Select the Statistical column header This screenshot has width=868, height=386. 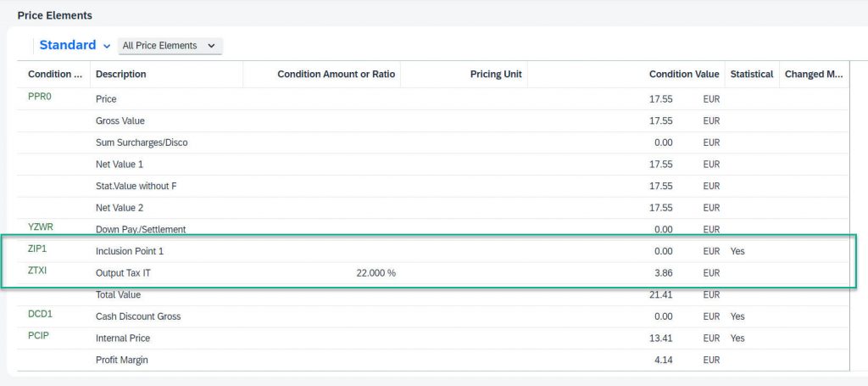(x=752, y=74)
